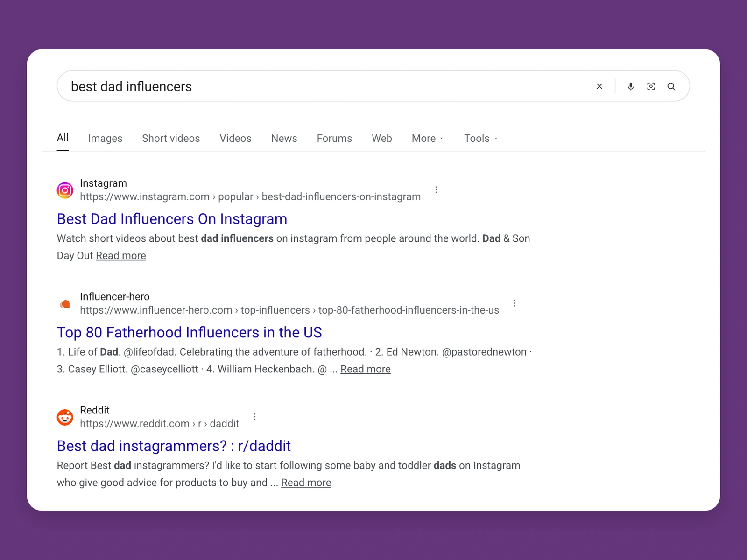Expand the More dropdown
747x560 pixels.
tap(427, 139)
